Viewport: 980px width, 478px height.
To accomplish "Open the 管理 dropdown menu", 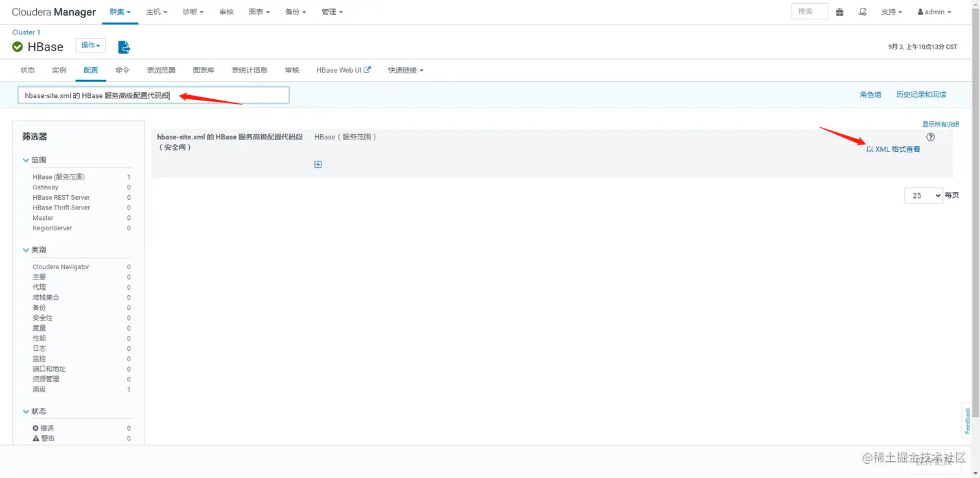I will (332, 12).
